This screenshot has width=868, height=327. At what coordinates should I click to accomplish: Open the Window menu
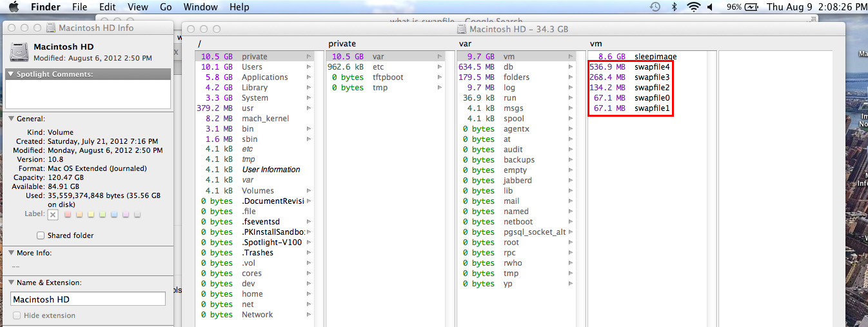coord(201,7)
